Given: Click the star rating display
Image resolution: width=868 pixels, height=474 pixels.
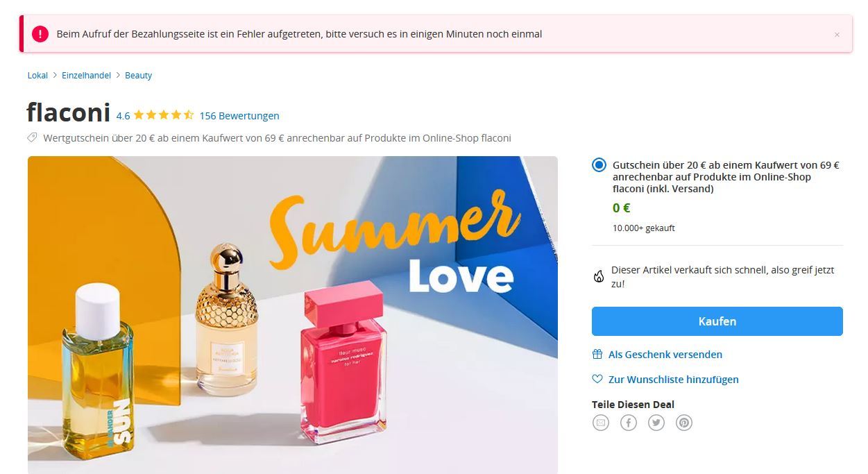Looking at the screenshot, I should [x=163, y=115].
